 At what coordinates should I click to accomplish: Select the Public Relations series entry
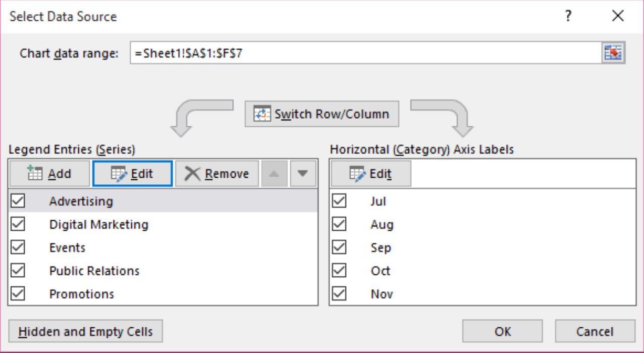tap(94, 271)
